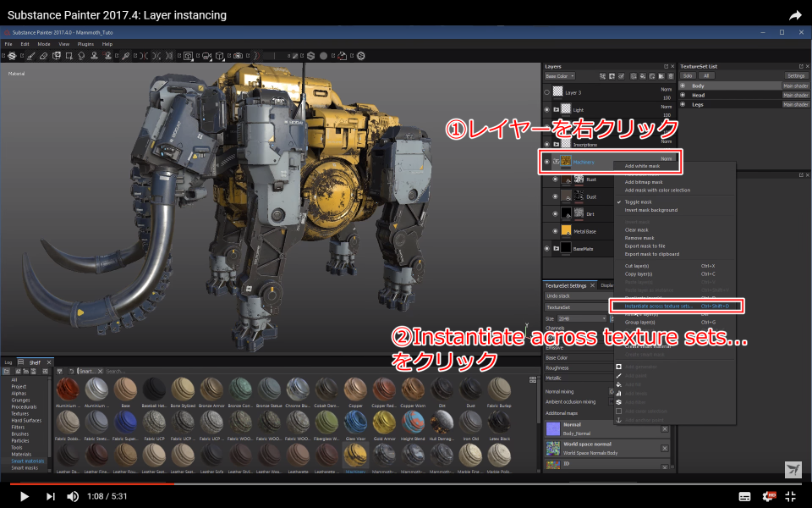The image size is (812, 508).
Task: Hide the Dust layer
Action: [555, 196]
